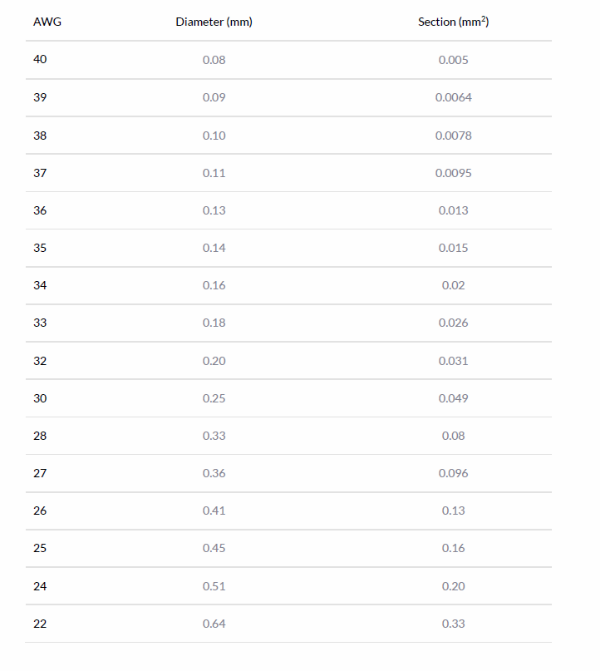This screenshot has height=671, width=600.
Task: Click the 0.51 diameter for AWG 24
Action: tap(214, 586)
